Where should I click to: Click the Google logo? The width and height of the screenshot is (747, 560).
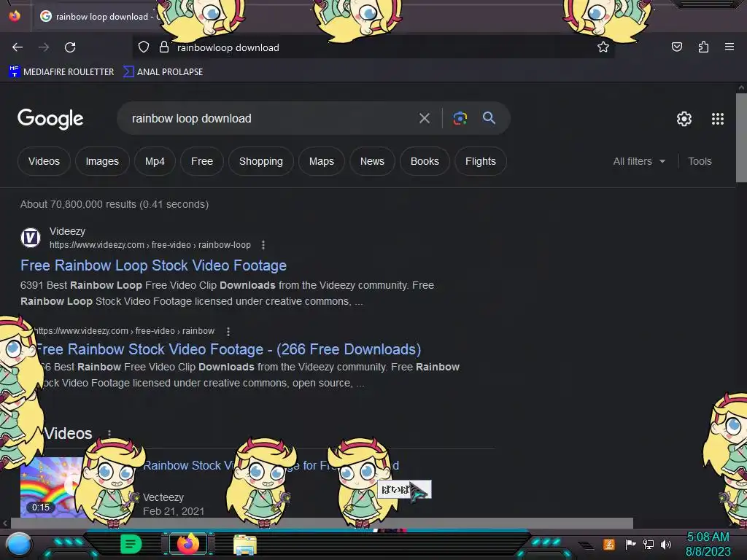pos(50,119)
